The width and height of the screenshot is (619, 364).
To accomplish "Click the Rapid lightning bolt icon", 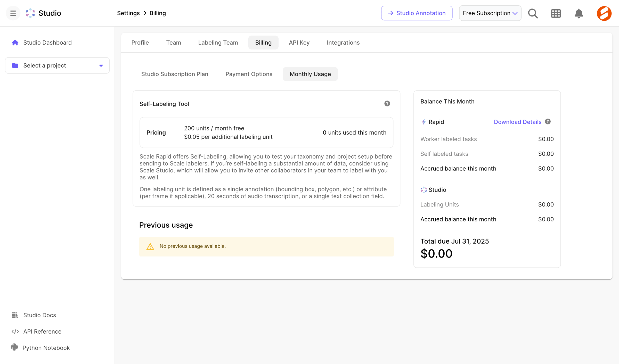I will (x=423, y=122).
